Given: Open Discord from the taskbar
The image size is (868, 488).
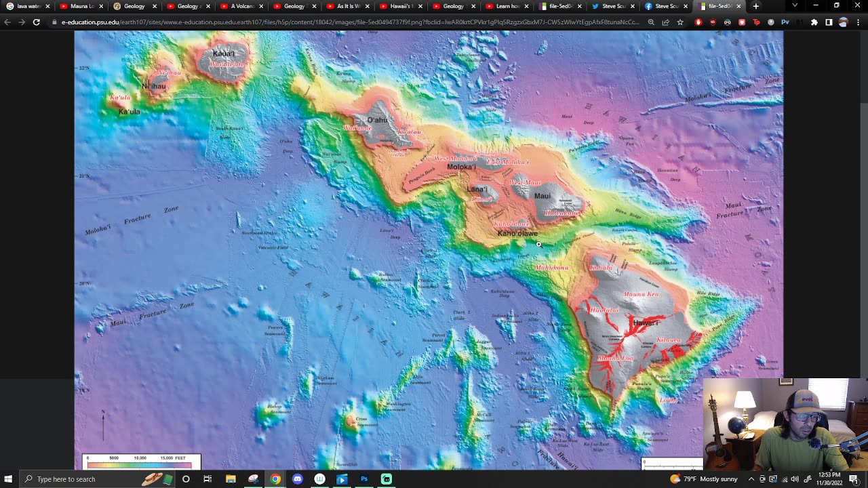Looking at the screenshot, I should coord(297,479).
